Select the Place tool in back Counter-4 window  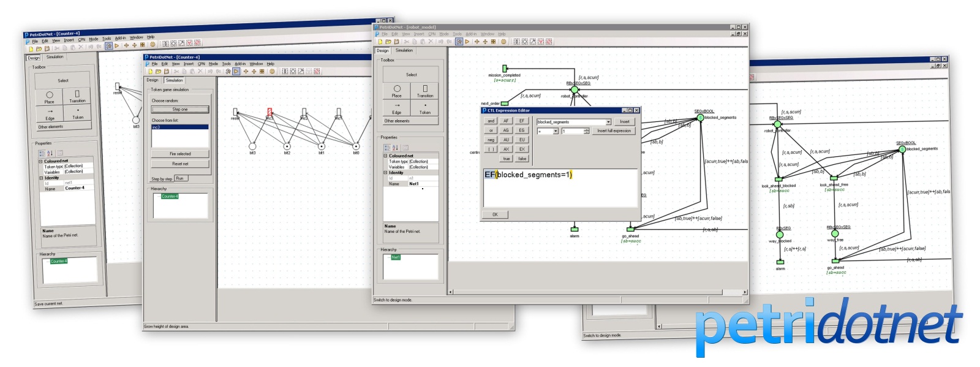[x=50, y=97]
